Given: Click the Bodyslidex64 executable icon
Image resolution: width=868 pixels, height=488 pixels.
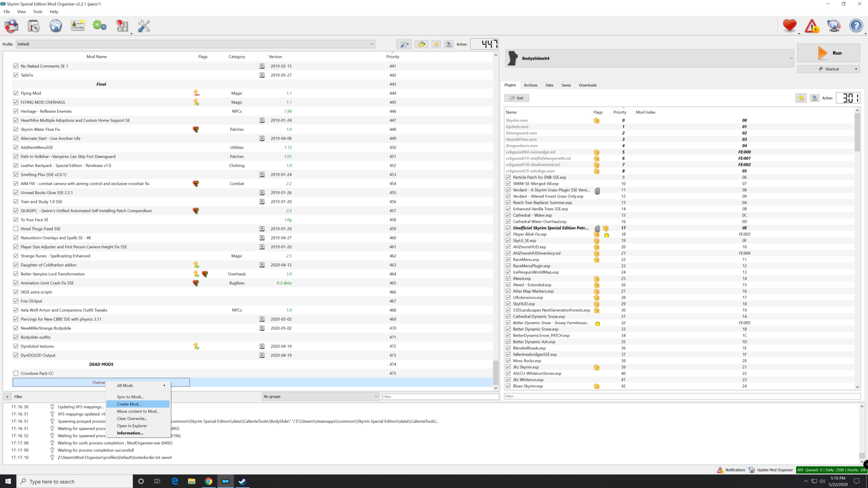Looking at the screenshot, I should coord(513,58).
